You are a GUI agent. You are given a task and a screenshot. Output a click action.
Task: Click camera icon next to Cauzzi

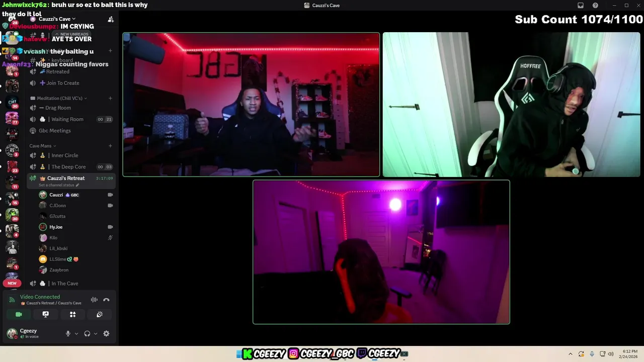pos(110,195)
